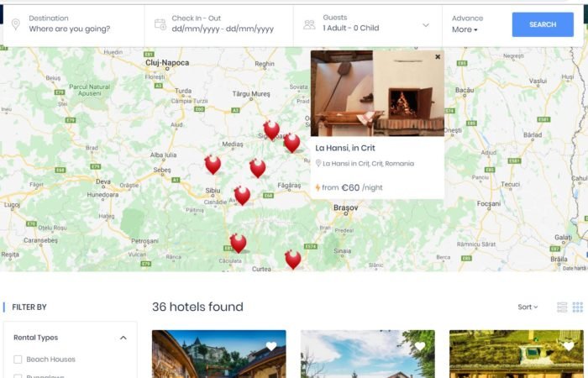This screenshot has width=588, height=378.
Task: Click the map pin near Curtea
Action: pos(293,260)
